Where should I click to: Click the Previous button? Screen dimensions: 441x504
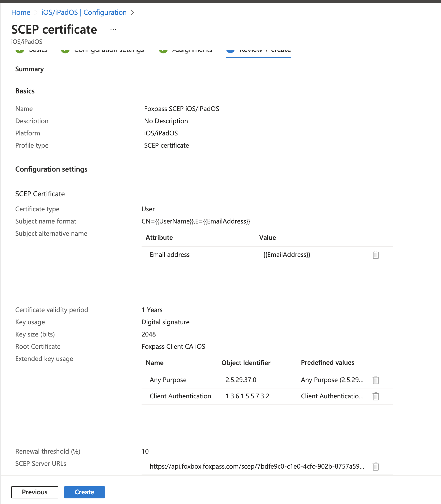pos(35,492)
